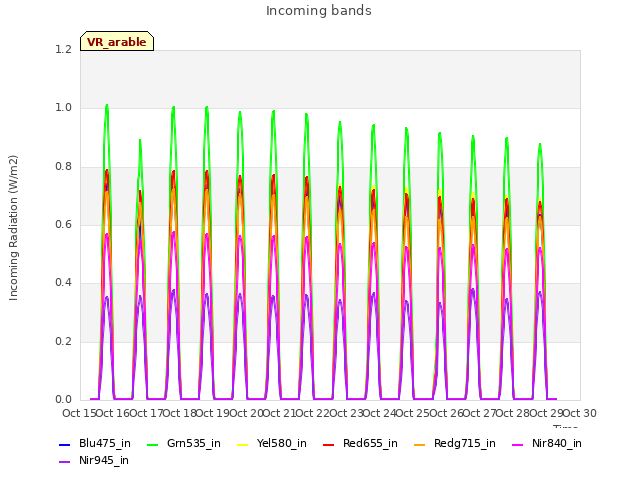
Task: Click the green Grn535_in legend color marker
Action: (152, 444)
